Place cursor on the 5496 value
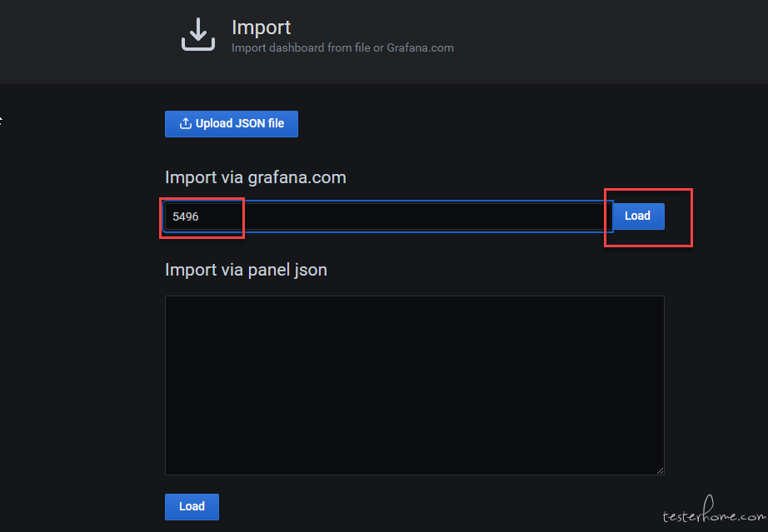 [186, 216]
